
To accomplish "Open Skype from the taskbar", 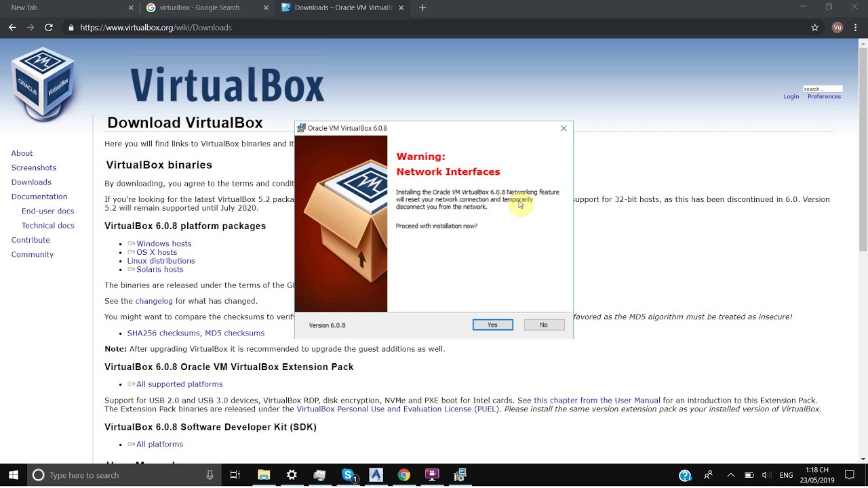I will (x=348, y=475).
